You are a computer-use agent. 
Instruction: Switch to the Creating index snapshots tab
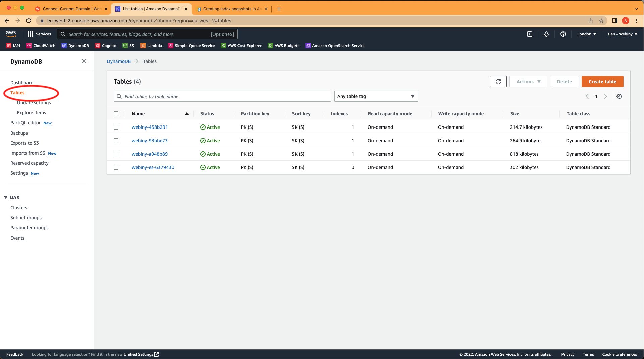tap(231, 9)
